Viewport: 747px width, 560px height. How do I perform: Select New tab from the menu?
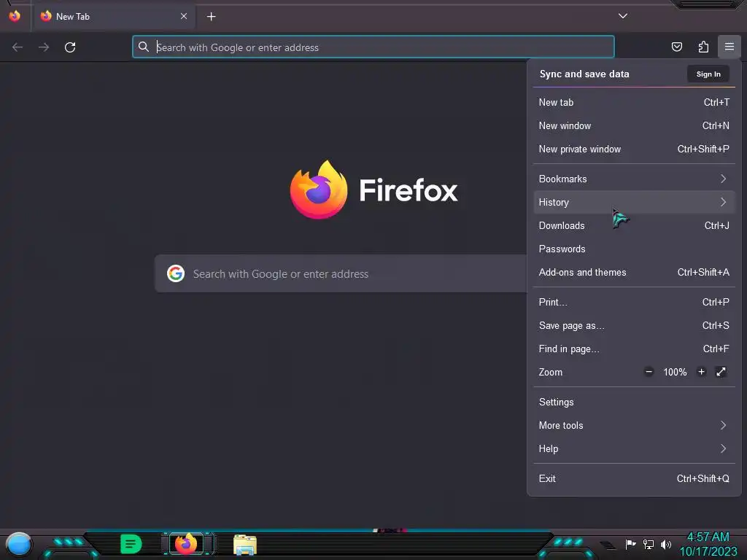pyautogui.click(x=634, y=102)
